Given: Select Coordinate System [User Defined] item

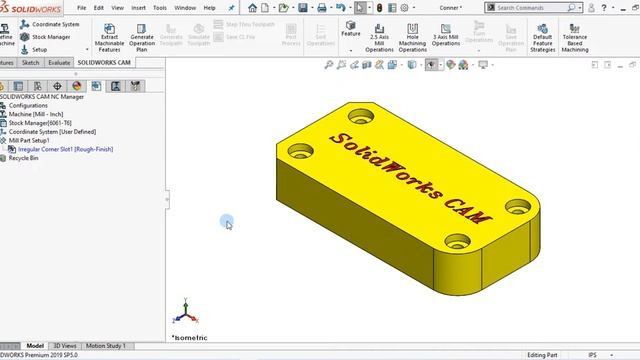Looking at the screenshot, I should point(52,132).
